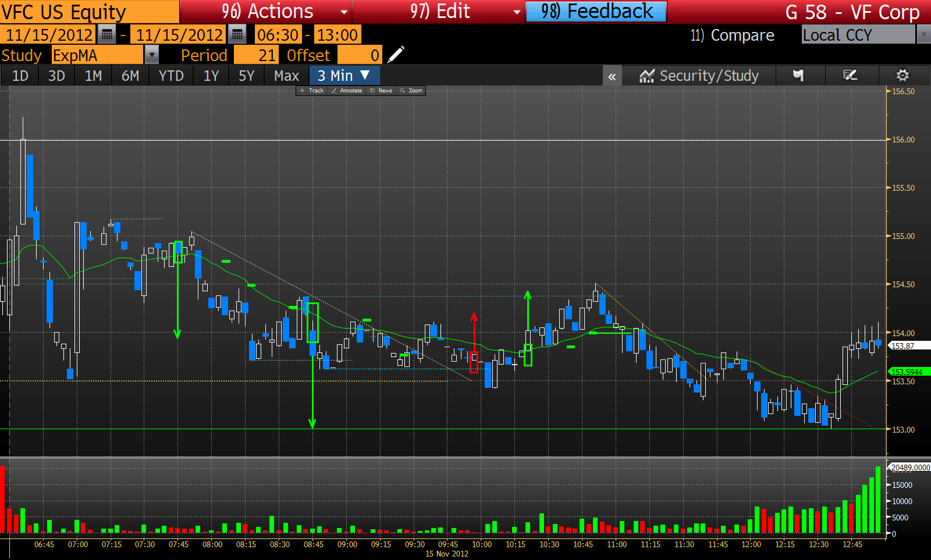Select the 1Y range tab
Image resolution: width=931 pixels, height=560 pixels.
click(211, 76)
